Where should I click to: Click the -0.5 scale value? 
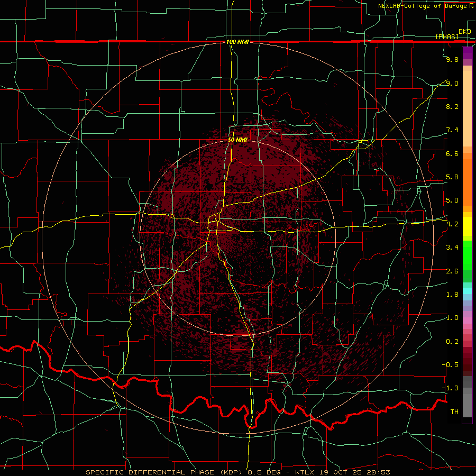tap(450, 365)
